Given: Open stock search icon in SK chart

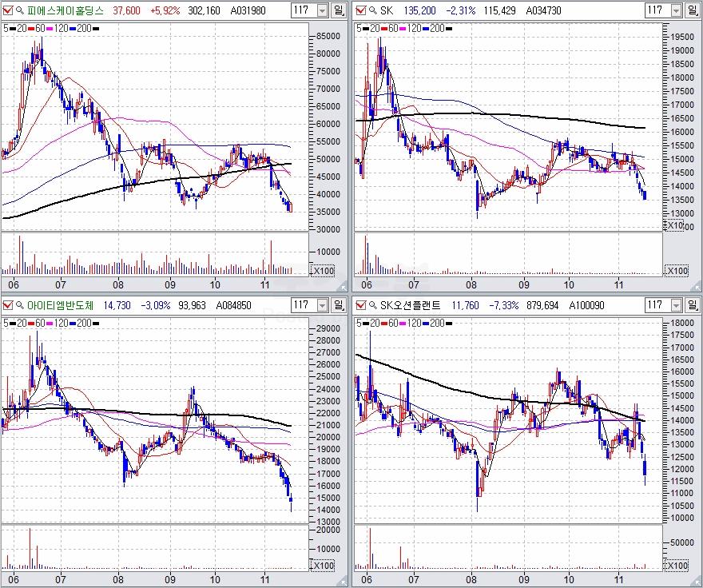Looking at the screenshot, I should click(x=372, y=10).
